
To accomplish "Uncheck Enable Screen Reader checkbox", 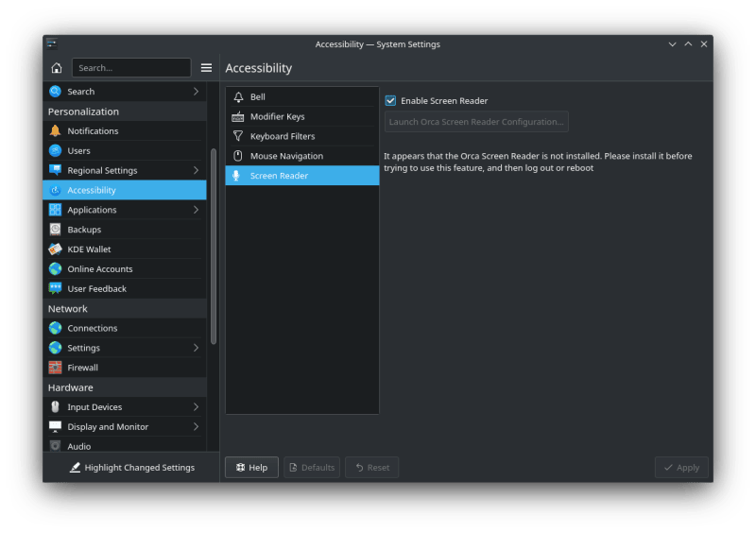I will pyautogui.click(x=390, y=101).
